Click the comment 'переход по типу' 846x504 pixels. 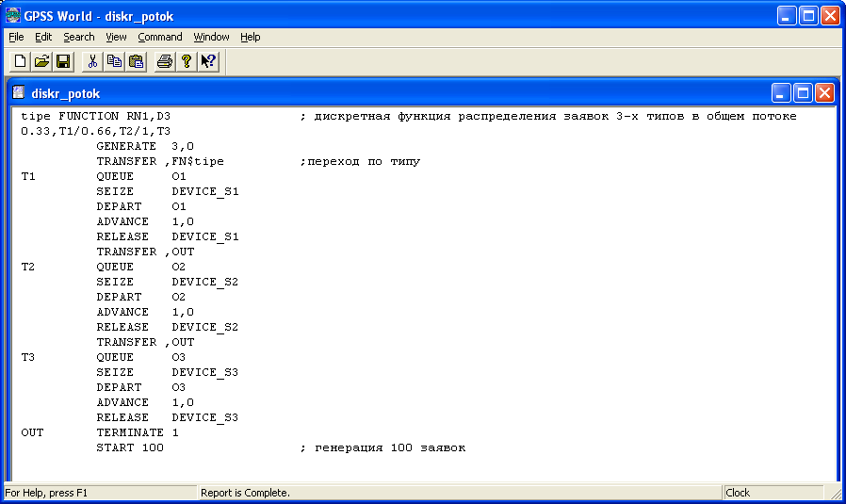[x=363, y=161]
